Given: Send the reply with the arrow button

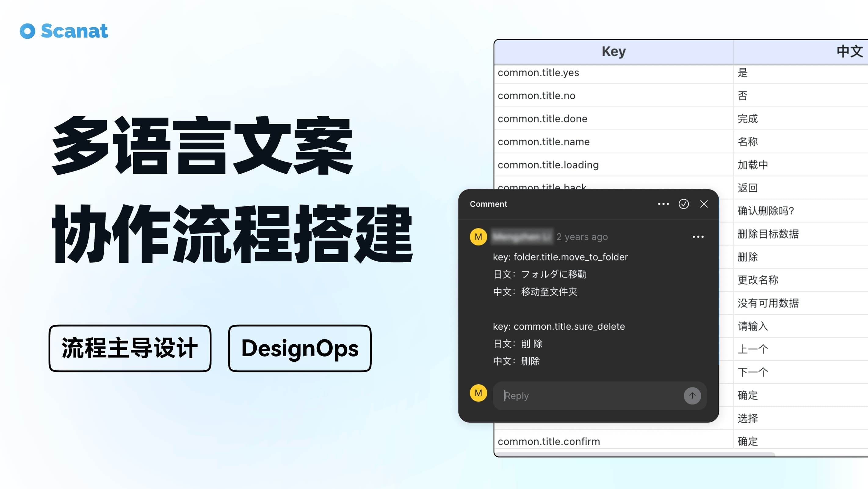Looking at the screenshot, I should [692, 396].
